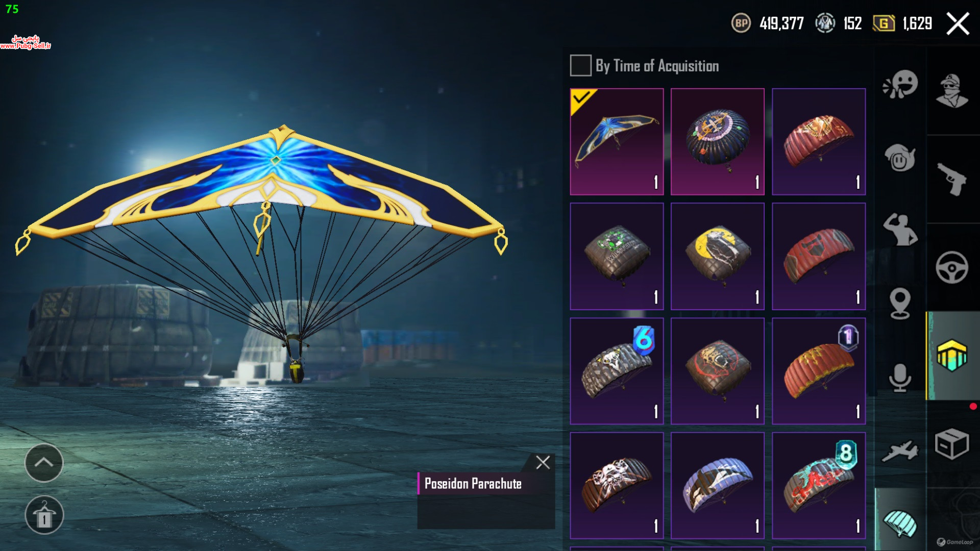Dismiss the Poseidon Parachute tooltip
The width and height of the screenshot is (980, 551).
[x=543, y=462]
